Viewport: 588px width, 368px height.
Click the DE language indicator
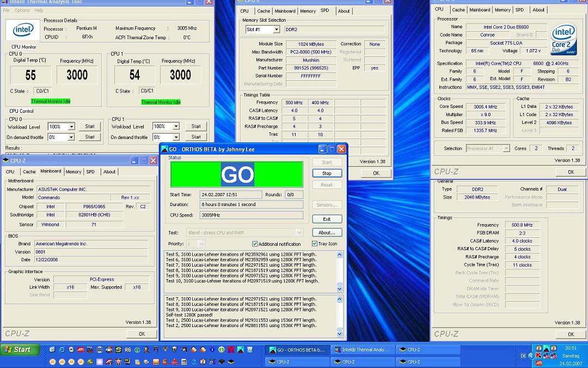click(524, 355)
